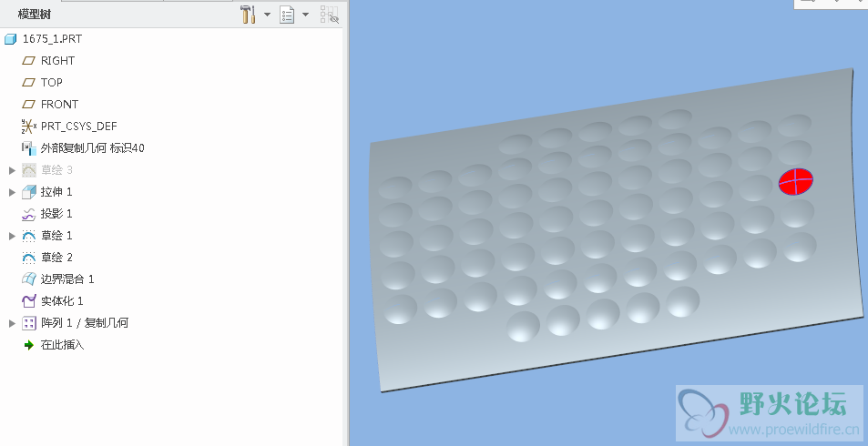Expand the 阵列 1 / 复制几何 node
The height and width of the screenshot is (446, 868).
(12, 323)
